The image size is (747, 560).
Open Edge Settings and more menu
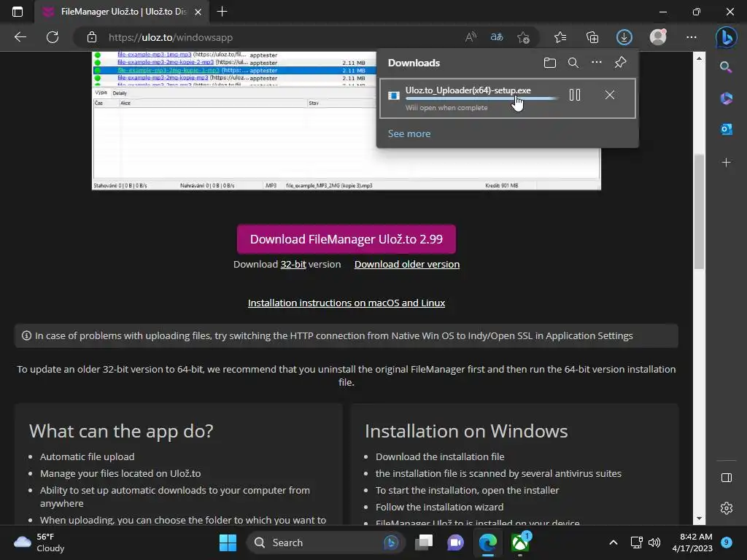pyautogui.click(x=692, y=37)
